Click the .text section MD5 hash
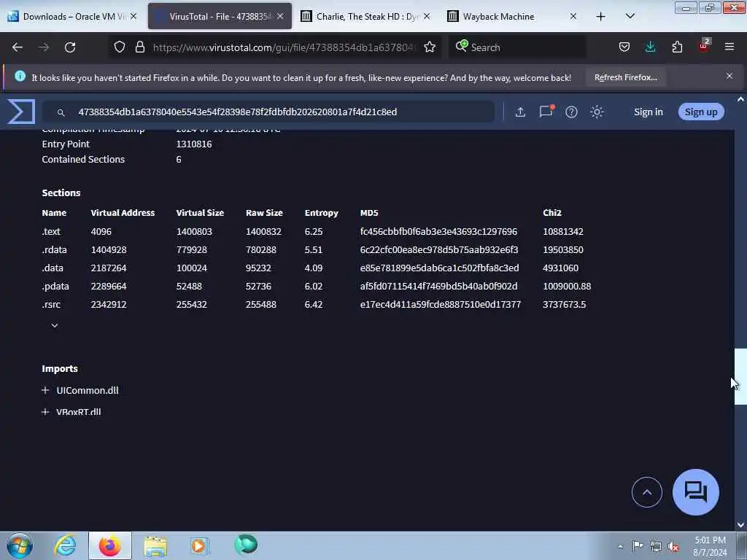 pos(438,231)
